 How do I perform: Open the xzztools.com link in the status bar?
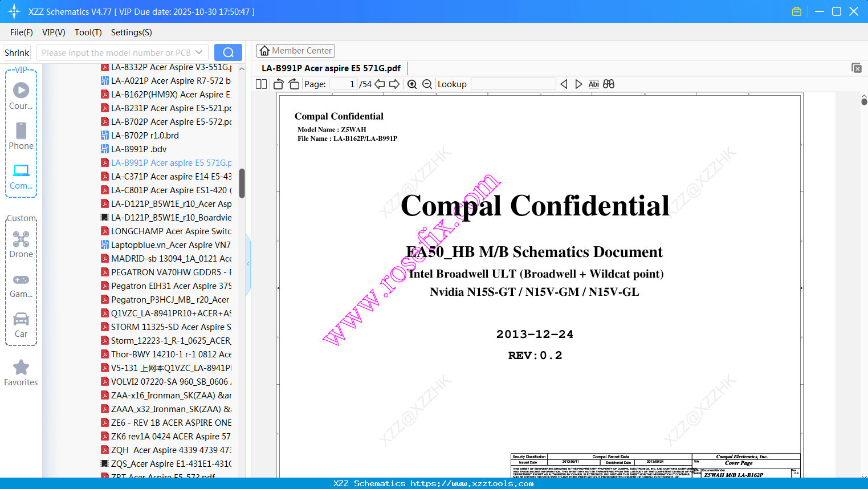pyautogui.click(x=472, y=484)
